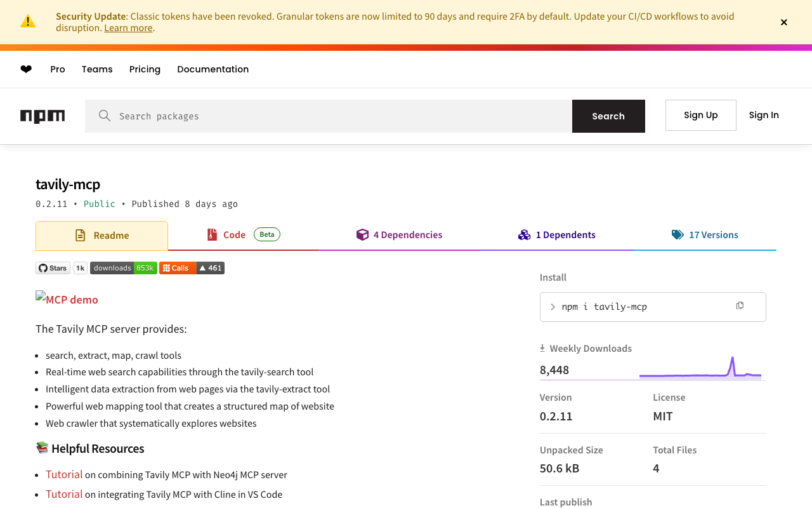The image size is (812, 508).
Task: Click the Calls 461 badge
Action: (x=192, y=268)
